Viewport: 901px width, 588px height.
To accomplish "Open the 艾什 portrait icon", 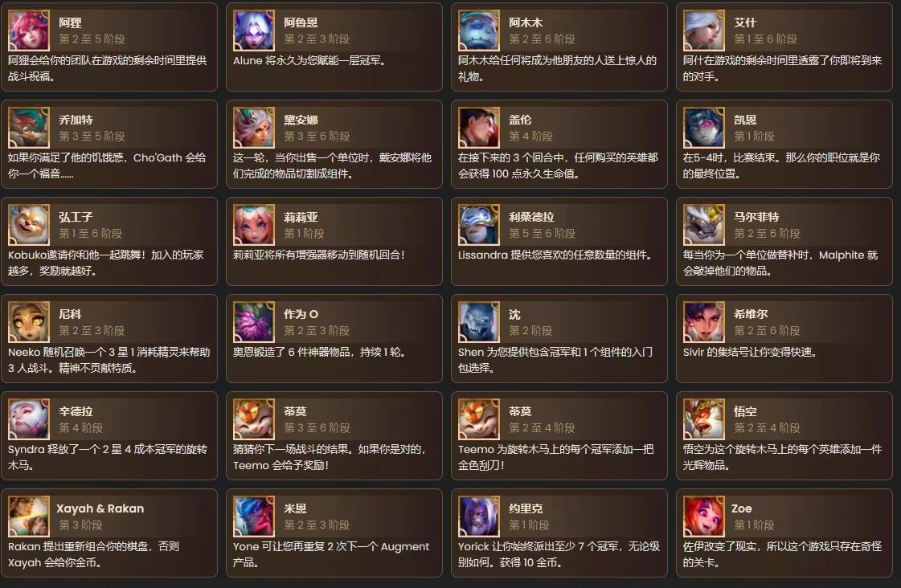I will [704, 31].
